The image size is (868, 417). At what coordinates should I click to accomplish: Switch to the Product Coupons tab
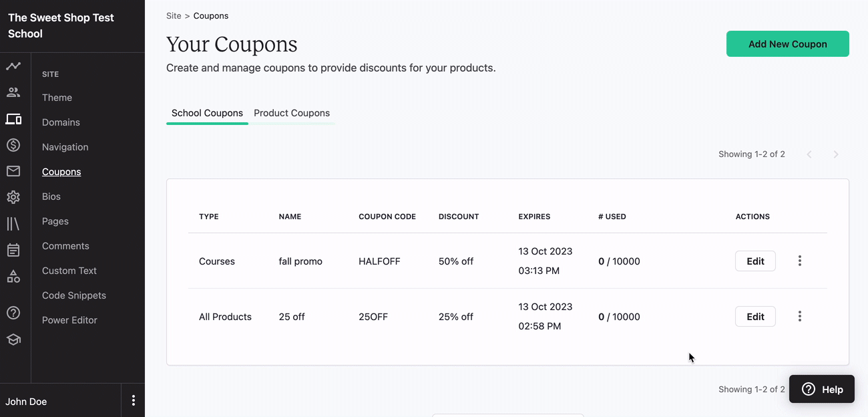[x=292, y=113]
